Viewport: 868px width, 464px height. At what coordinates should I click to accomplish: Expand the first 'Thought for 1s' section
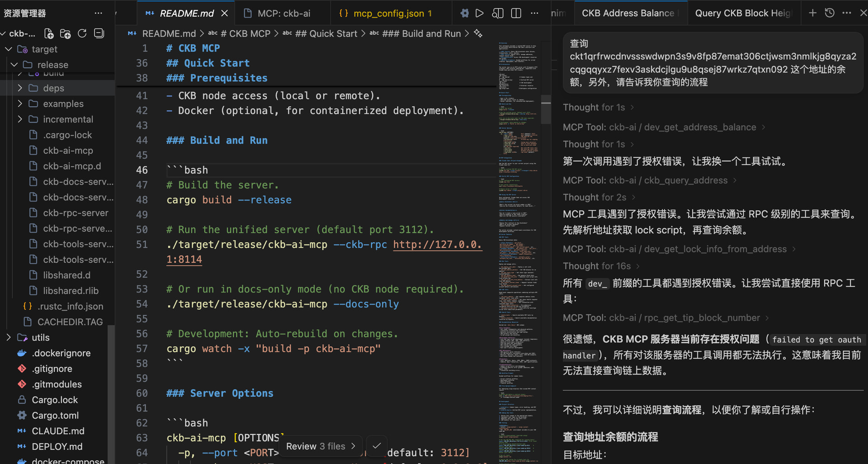pos(598,107)
